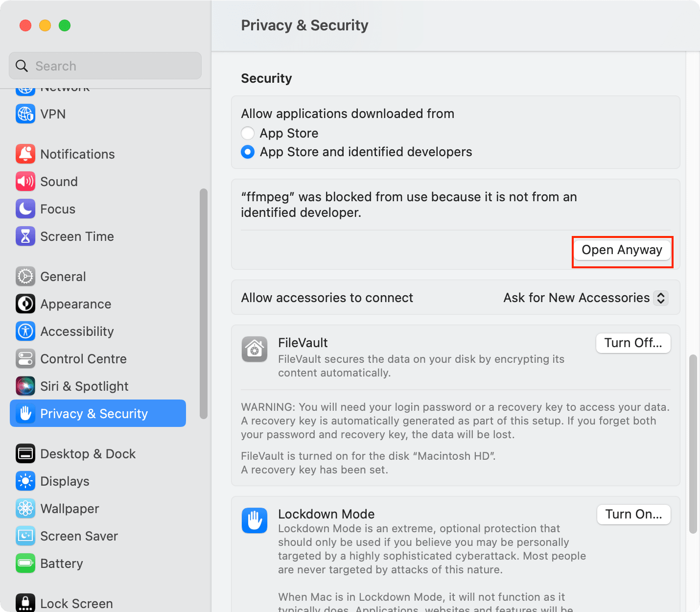Open Battery settings via battery icon

25,564
